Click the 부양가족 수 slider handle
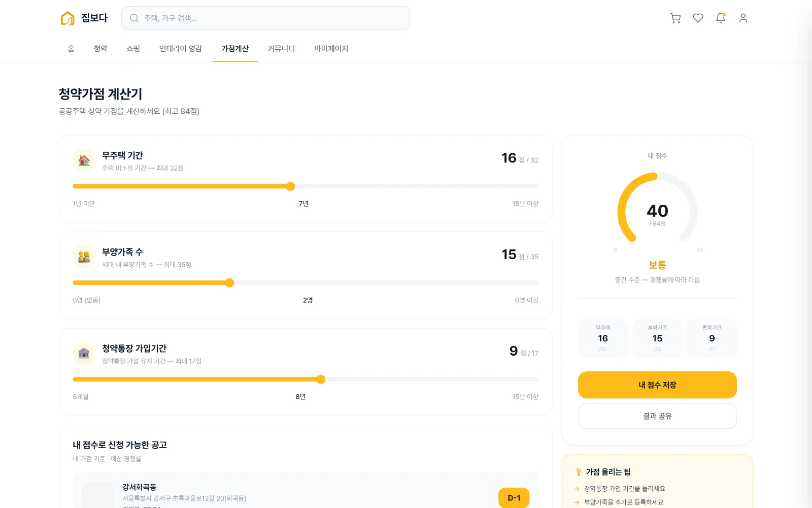The height and width of the screenshot is (508, 812). [x=229, y=283]
